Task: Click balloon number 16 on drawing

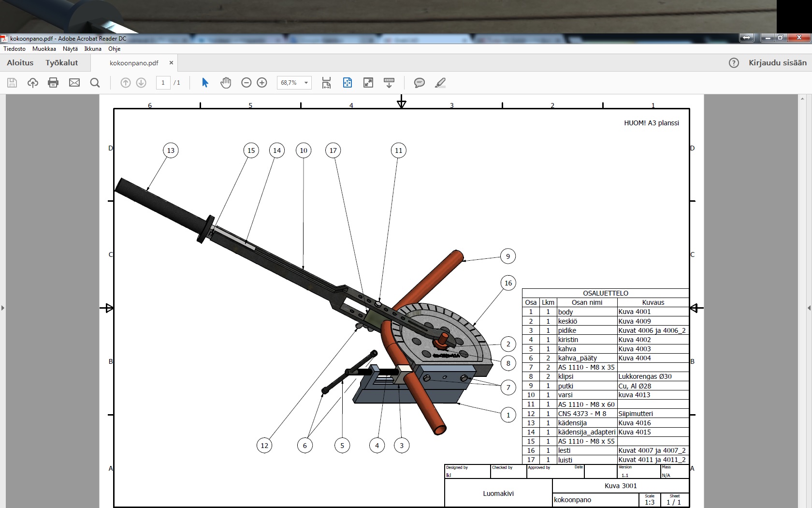Action: point(508,283)
